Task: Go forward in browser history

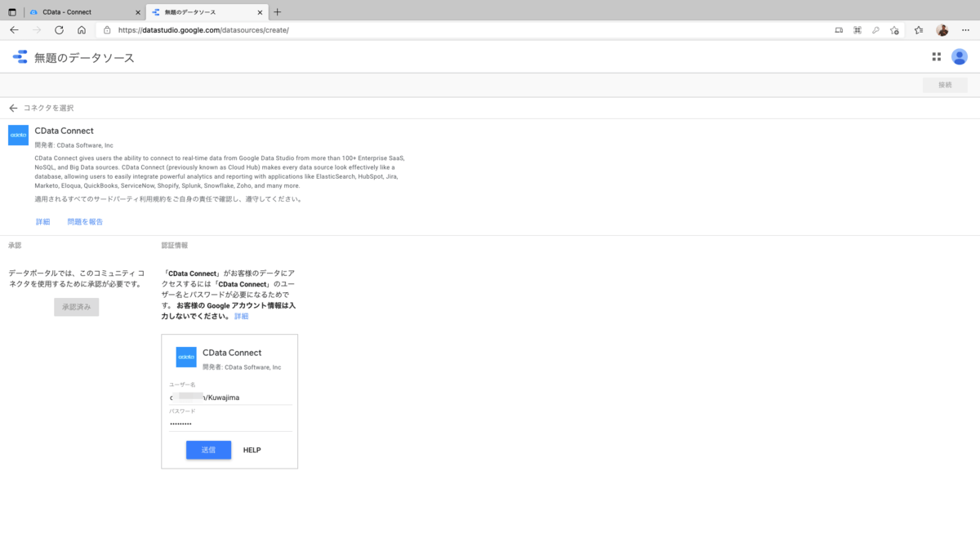Action: coord(37,30)
